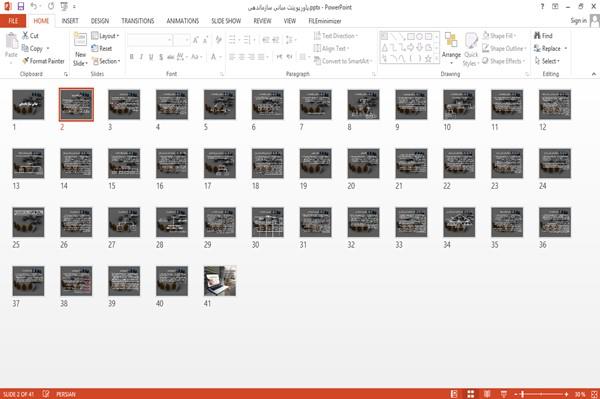Click the Copy icon

[x=25, y=48]
